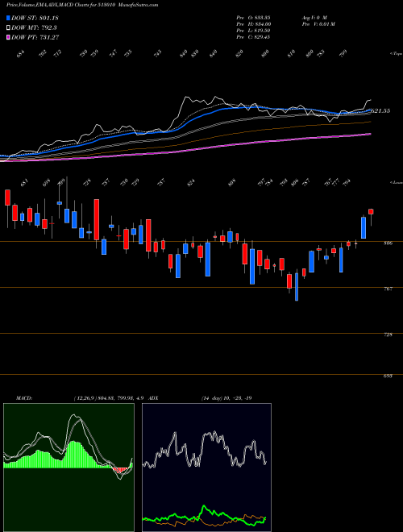
Task: Click the white DOW MT legend swatch
Action: pyautogui.click(x=8, y=28)
